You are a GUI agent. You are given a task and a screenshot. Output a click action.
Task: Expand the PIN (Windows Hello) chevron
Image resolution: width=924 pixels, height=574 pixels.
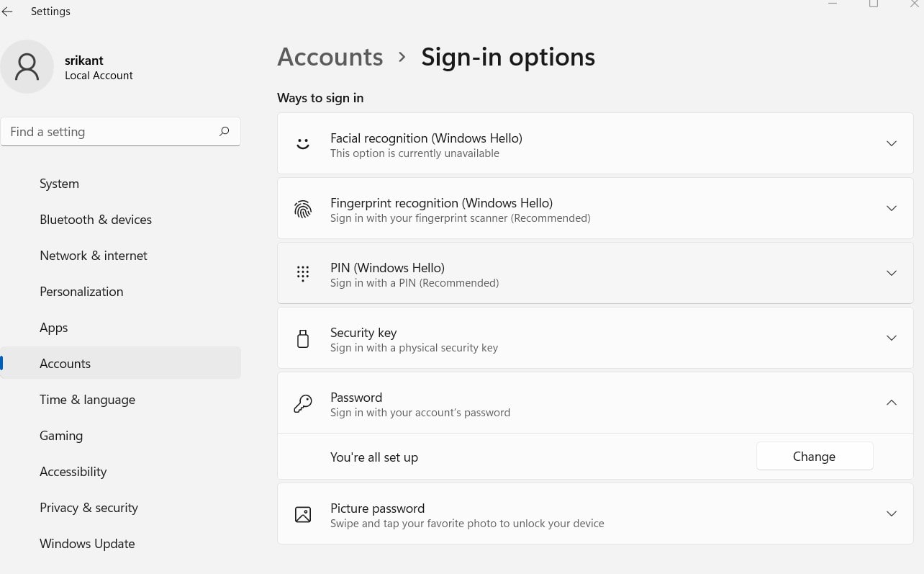click(892, 273)
